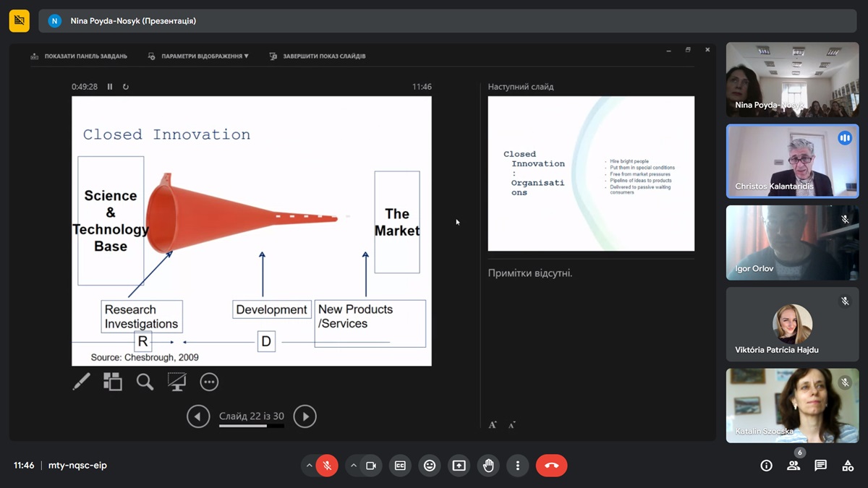Advance to the next slide arrow
Screen dimensions: 868x488
(x=305, y=416)
